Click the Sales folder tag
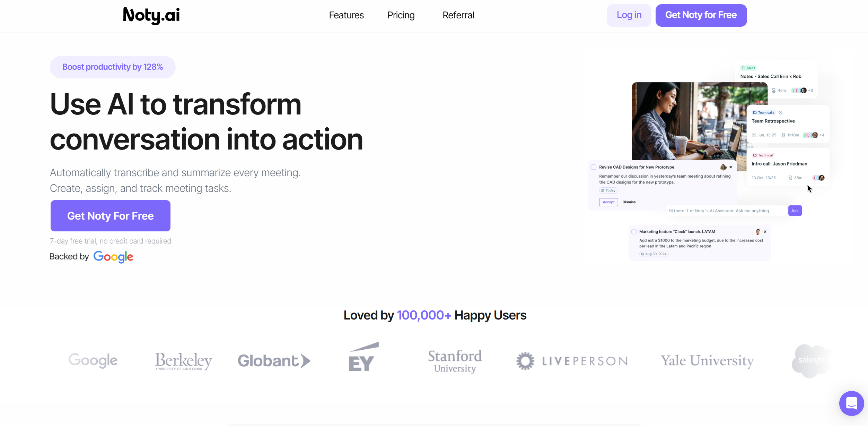 tap(748, 68)
